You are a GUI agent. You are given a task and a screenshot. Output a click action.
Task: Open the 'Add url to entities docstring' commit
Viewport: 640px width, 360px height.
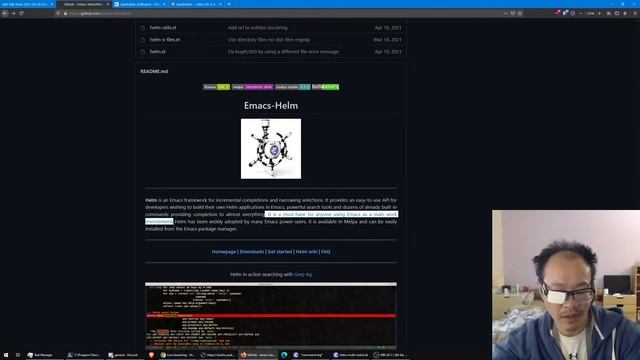(x=258, y=28)
